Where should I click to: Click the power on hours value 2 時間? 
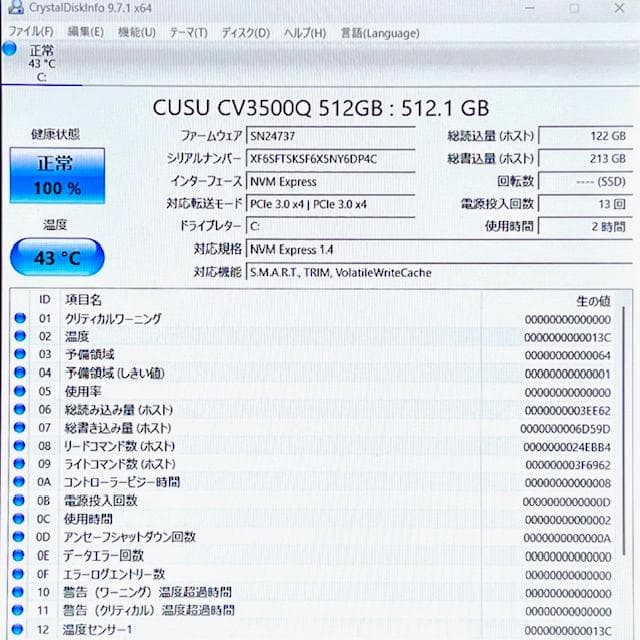pos(586,227)
